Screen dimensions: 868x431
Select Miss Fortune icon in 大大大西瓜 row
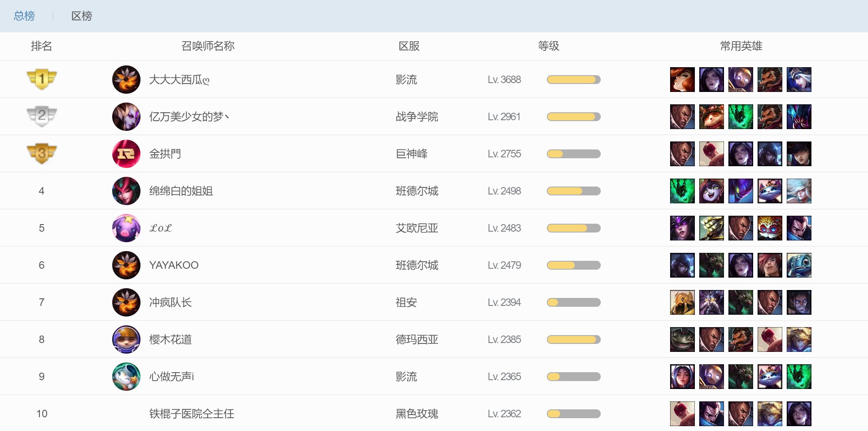[682, 80]
